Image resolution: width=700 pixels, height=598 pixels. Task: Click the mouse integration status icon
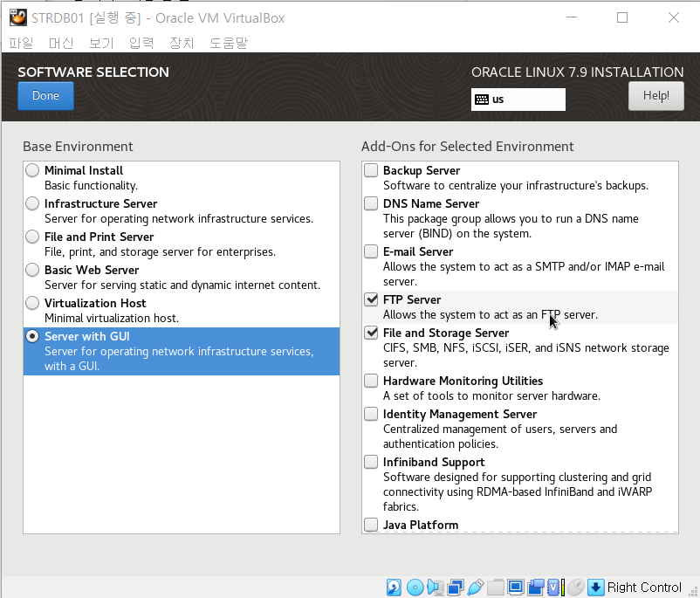pos(576,588)
